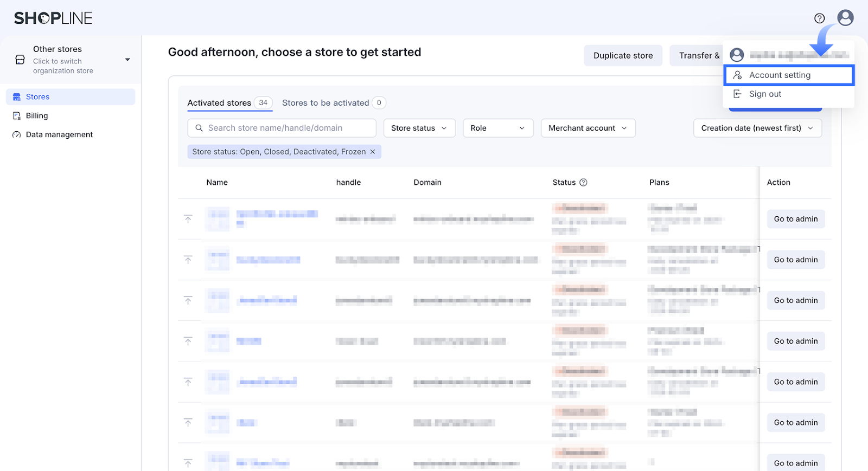Image resolution: width=868 pixels, height=471 pixels.
Task: Open the Store status dropdown
Action: (x=419, y=128)
